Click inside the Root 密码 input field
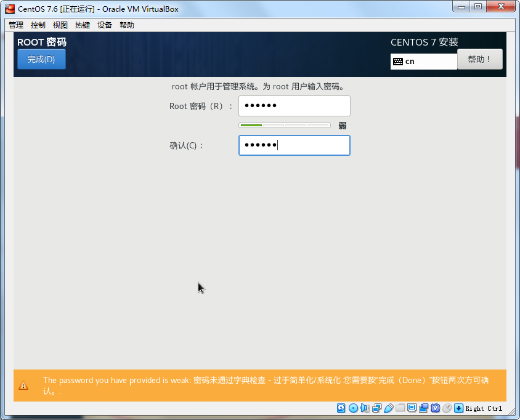The width and height of the screenshot is (520, 420). tap(294, 105)
